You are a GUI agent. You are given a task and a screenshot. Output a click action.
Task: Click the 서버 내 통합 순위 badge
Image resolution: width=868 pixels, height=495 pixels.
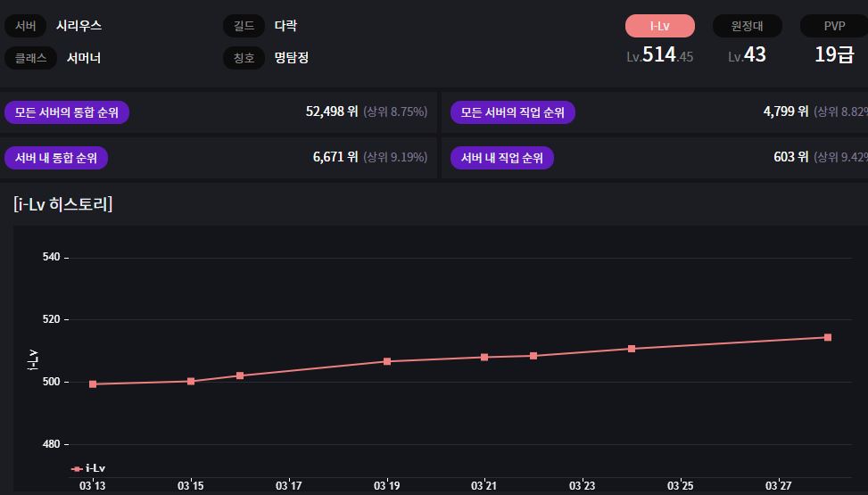pos(56,158)
